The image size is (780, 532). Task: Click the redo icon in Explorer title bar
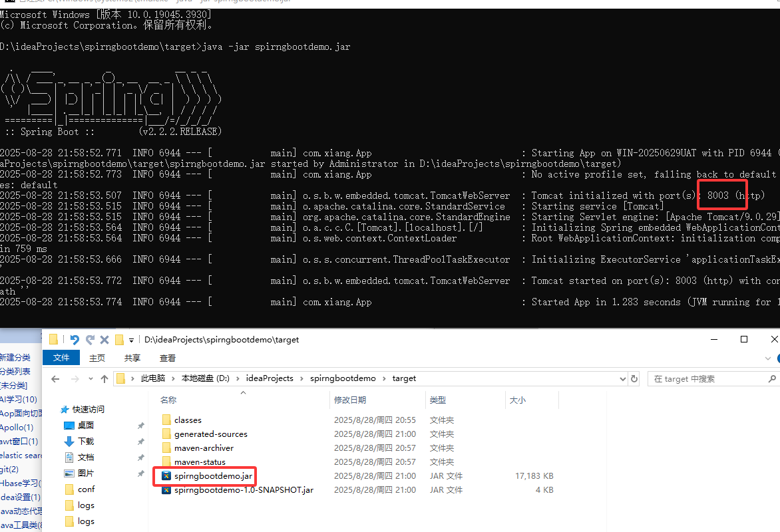(x=90, y=340)
